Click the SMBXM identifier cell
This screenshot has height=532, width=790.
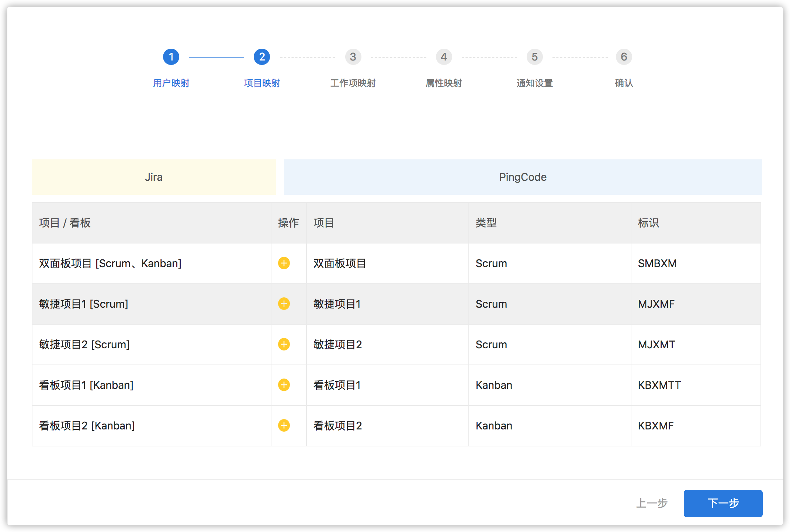(657, 263)
